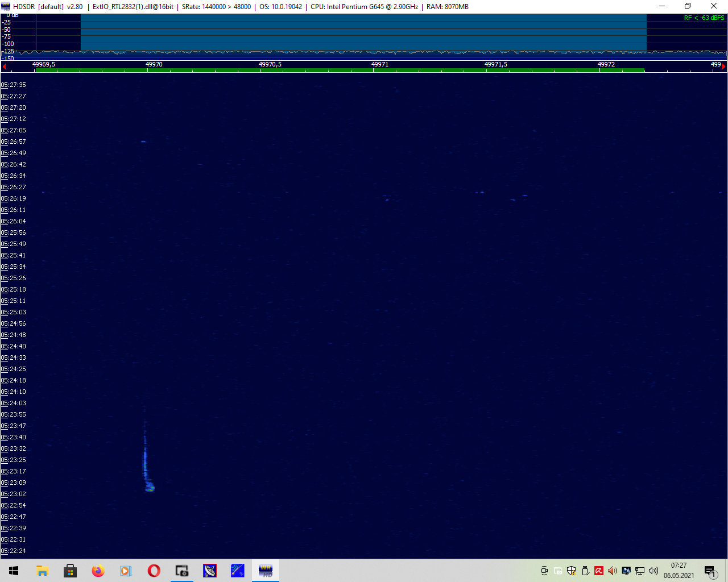Open the satellite dish app in taskbar
728x582 pixels.
click(210, 571)
